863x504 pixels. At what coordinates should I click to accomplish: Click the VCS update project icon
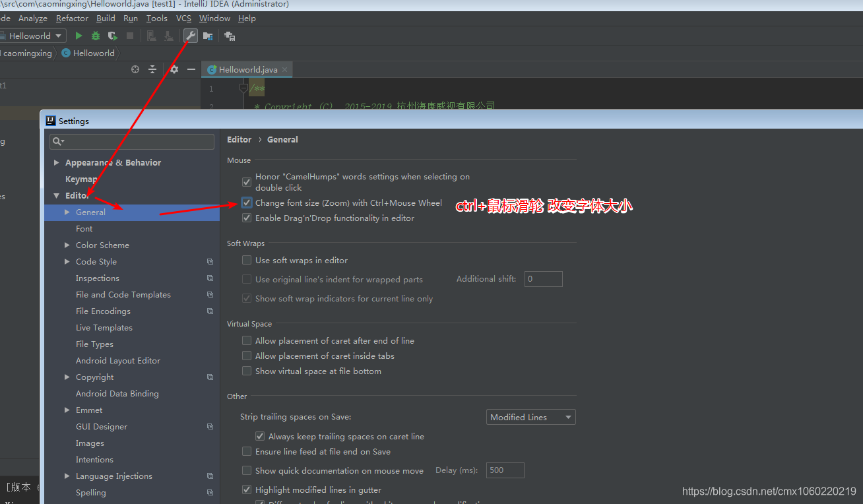click(151, 36)
